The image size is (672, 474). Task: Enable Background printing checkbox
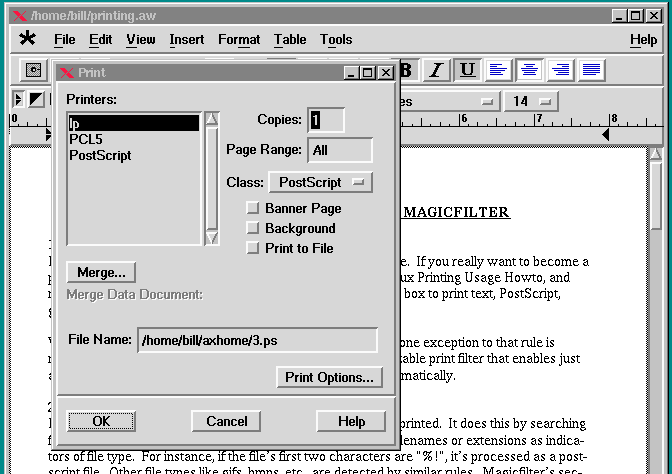[x=253, y=229]
